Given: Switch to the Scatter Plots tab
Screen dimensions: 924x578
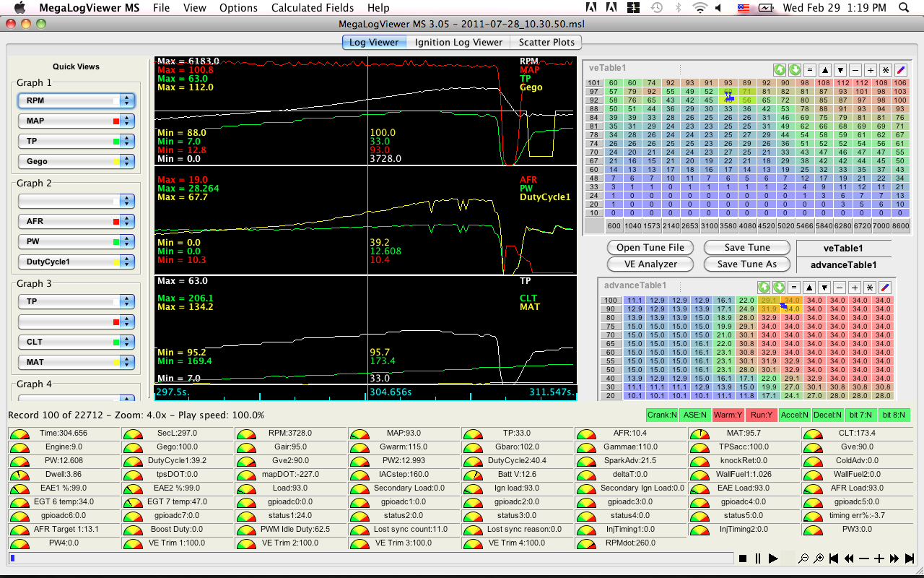Looking at the screenshot, I should coord(546,42).
